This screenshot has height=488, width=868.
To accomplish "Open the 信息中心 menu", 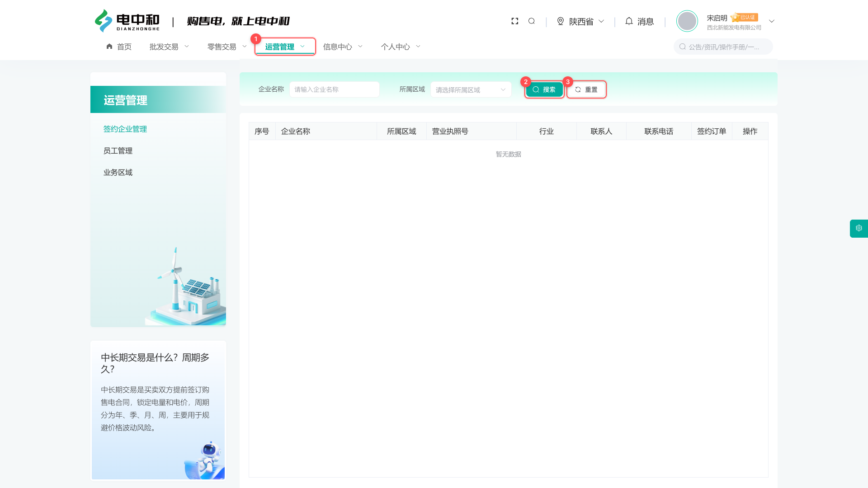I will (338, 47).
